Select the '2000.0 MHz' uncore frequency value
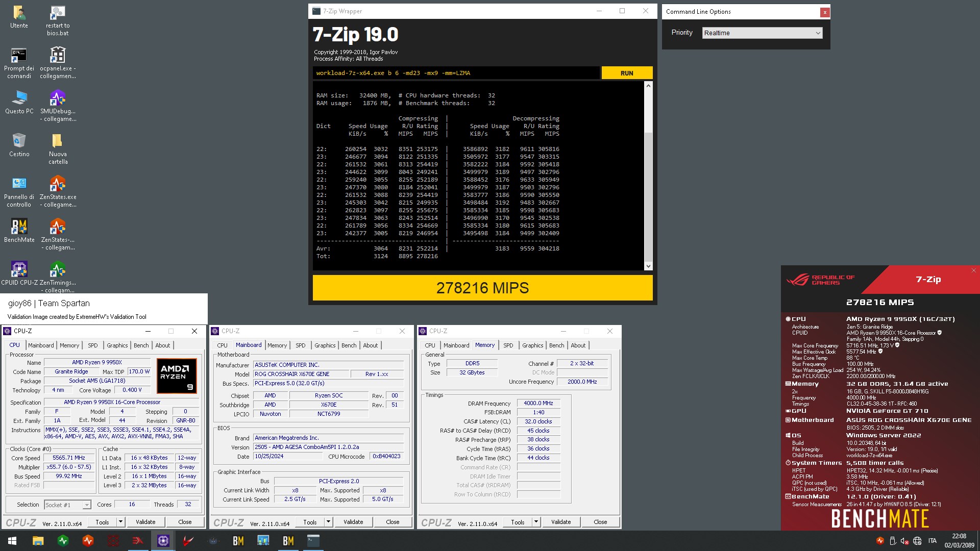Screen dimensions: 980x551 [x=582, y=382]
